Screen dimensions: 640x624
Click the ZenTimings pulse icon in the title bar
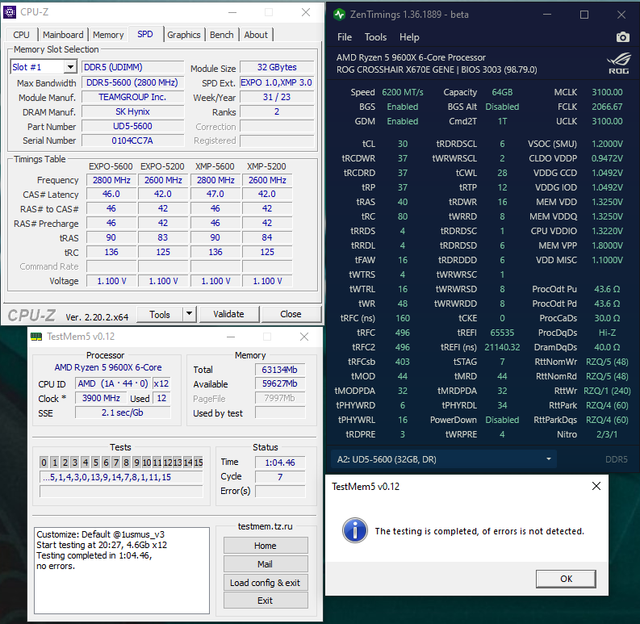339,15
